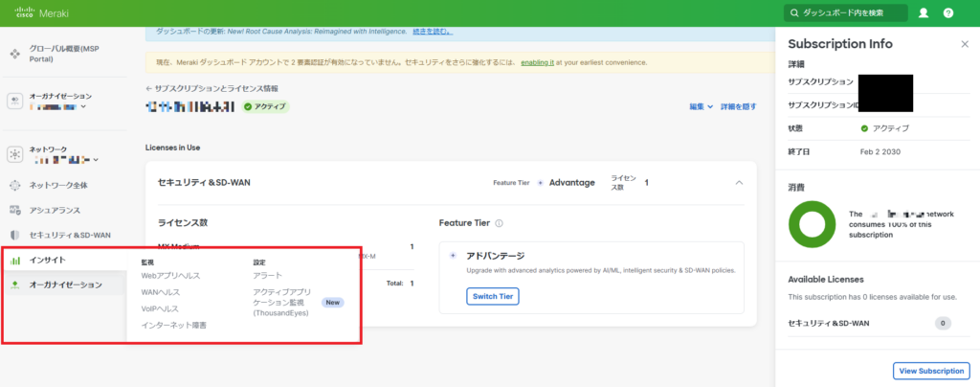
Task: Click the インサイト bar chart icon
Action: [x=15, y=261]
